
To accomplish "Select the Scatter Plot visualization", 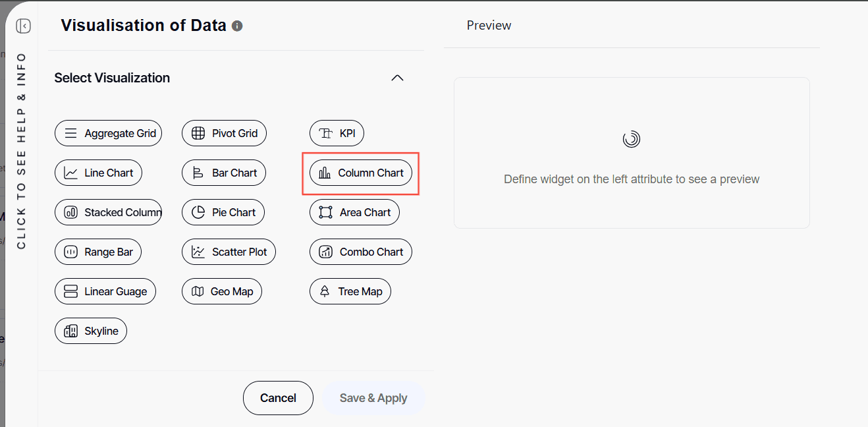I will [229, 252].
